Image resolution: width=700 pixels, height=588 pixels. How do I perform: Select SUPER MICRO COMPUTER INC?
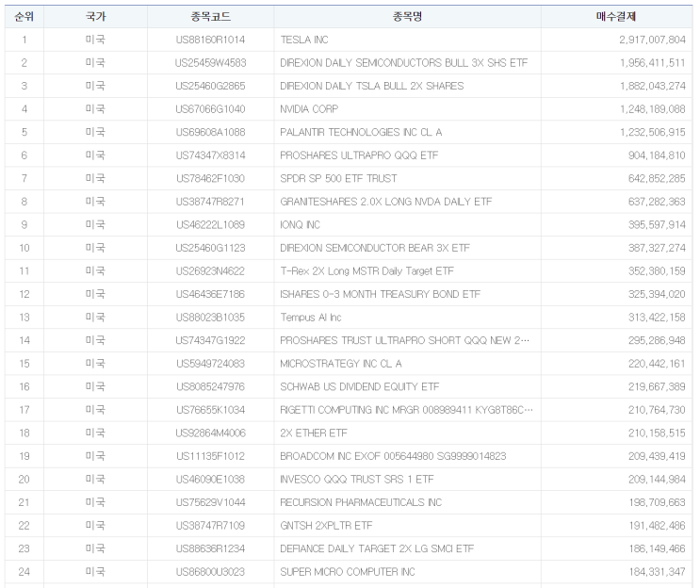pos(348,572)
